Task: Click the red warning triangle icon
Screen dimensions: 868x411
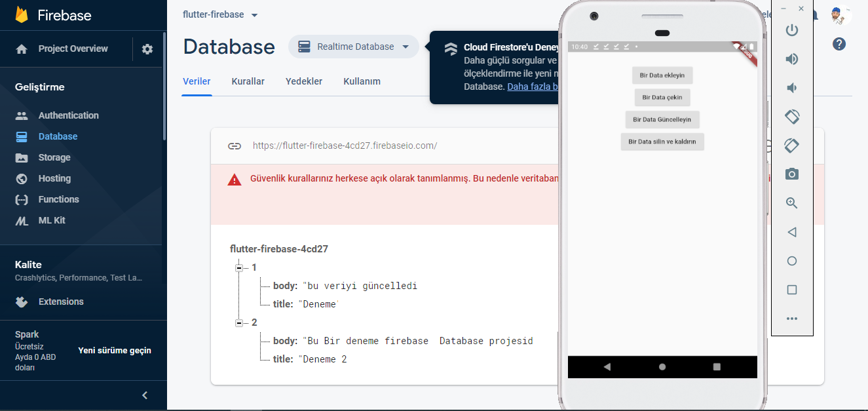Action: pos(235,180)
